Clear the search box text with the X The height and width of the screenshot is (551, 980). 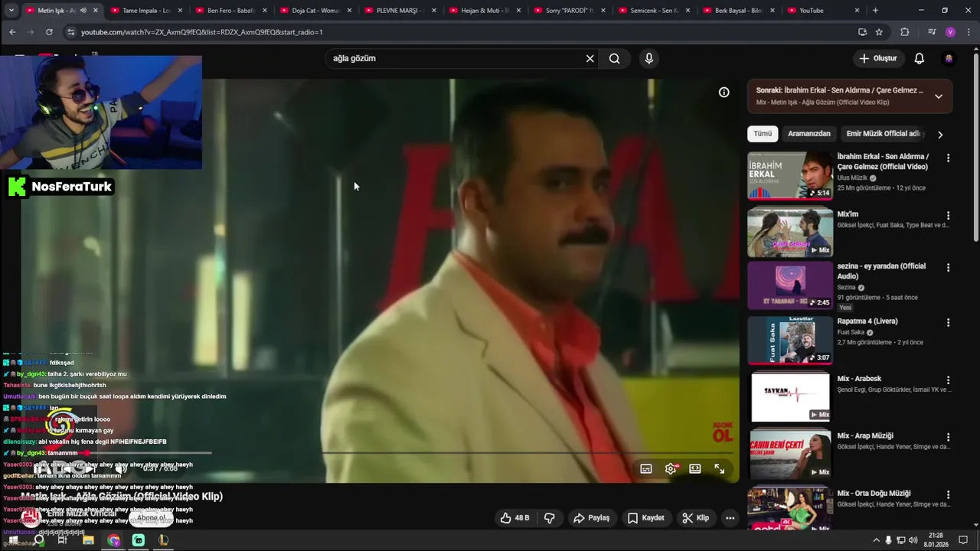[x=590, y=58]
